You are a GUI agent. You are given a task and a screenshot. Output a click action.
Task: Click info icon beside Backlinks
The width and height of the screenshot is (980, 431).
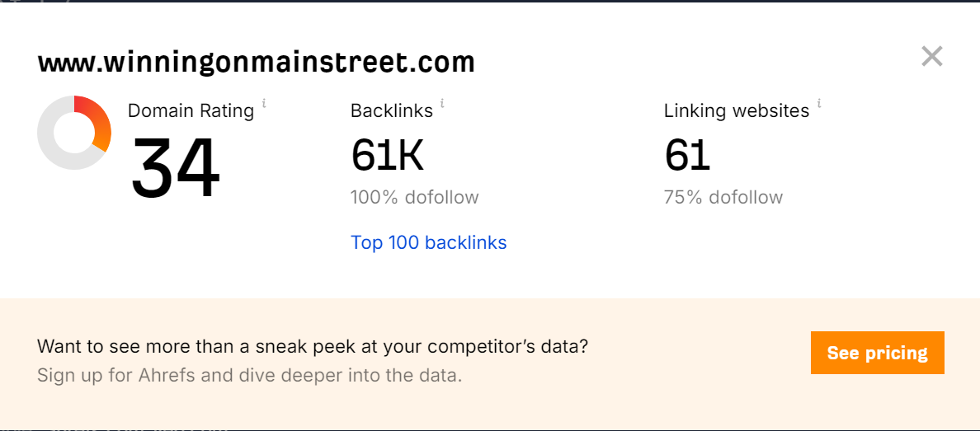coord(442,103)
